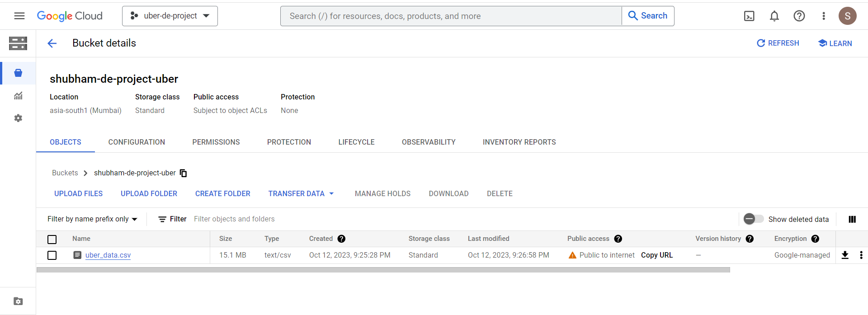This screenshot has height=315, width=868.
Task: Sort by the Name column header
Action: [81, 239]
